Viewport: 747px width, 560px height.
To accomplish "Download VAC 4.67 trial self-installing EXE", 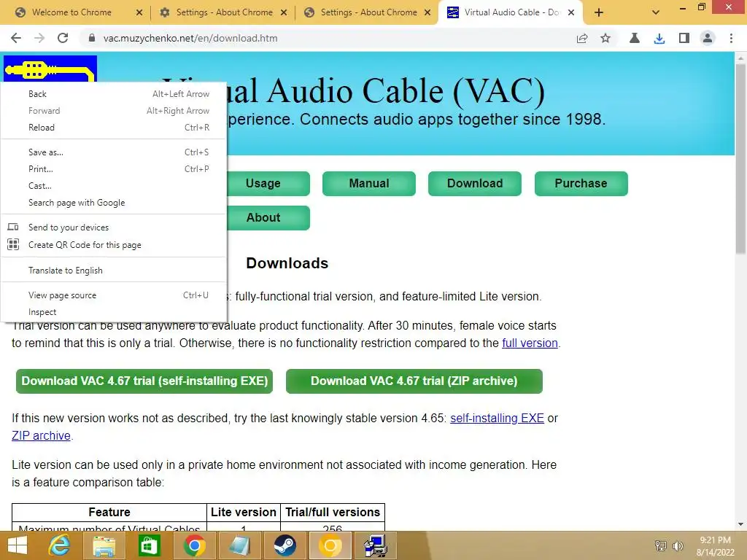I will (144, 381).
